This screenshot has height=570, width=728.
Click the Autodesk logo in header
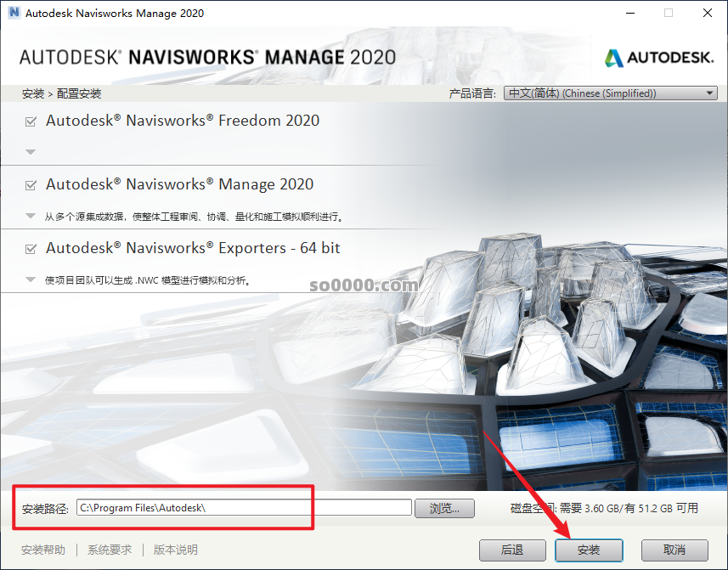pyautogui.click(x=659, y=58)
